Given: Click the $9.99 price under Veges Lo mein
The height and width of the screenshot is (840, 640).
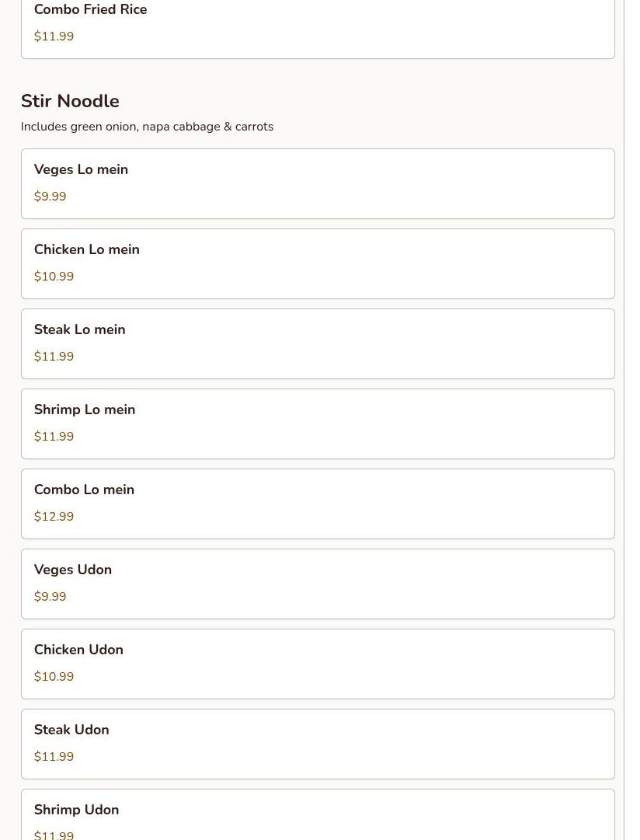Looking at the screenshot, I should point(50,197).
